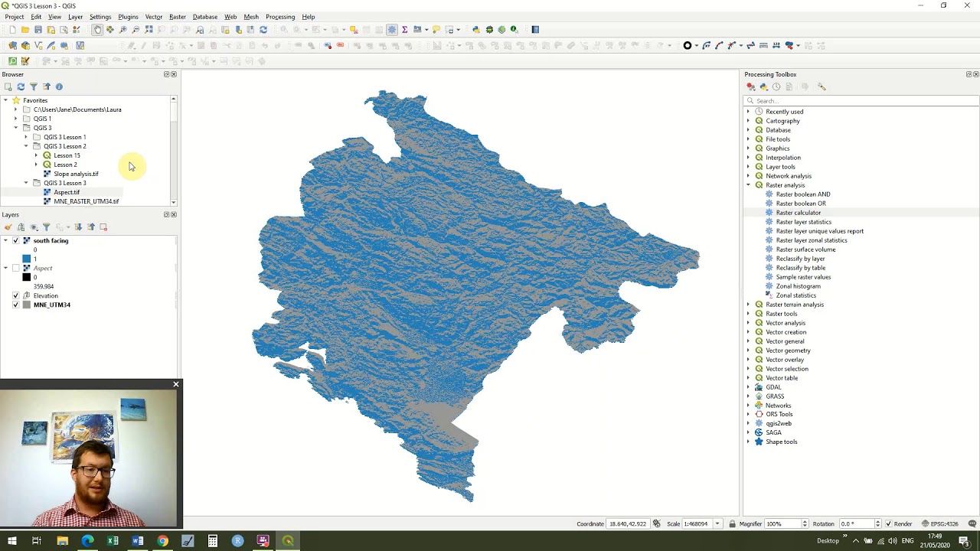Toggle the scale lock icon in status bar

coord(733,524)
